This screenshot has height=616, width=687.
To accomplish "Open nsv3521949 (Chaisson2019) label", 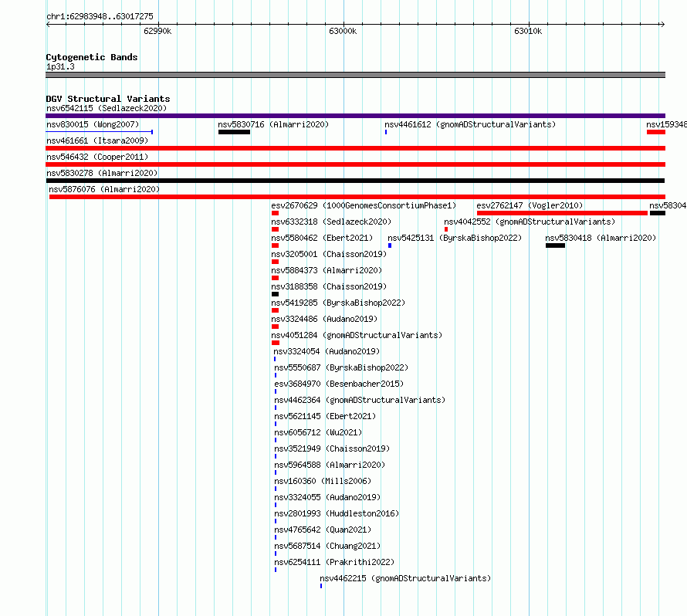I will [x=332, y=448].
